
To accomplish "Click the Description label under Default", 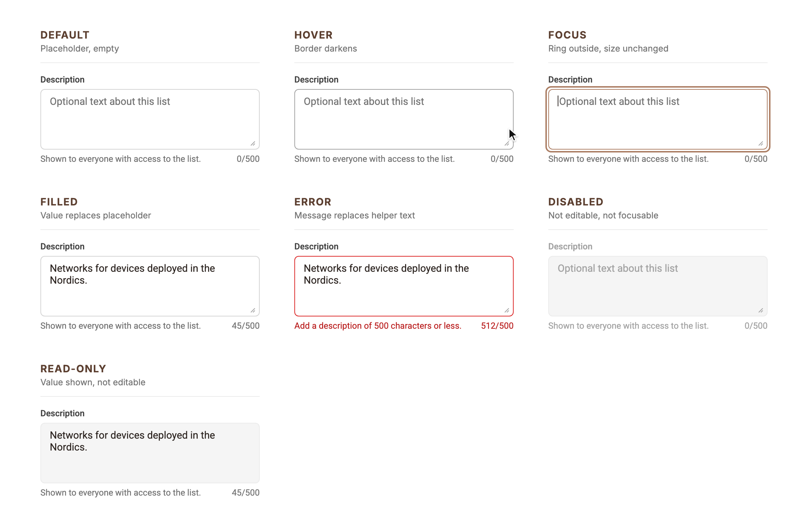I will tap(62, 80).
